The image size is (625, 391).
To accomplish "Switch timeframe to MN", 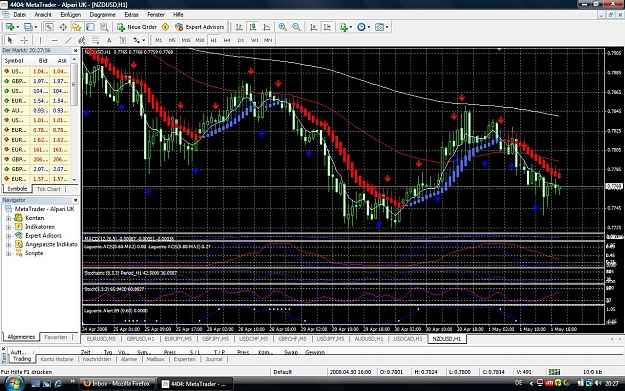I will 268,40.
